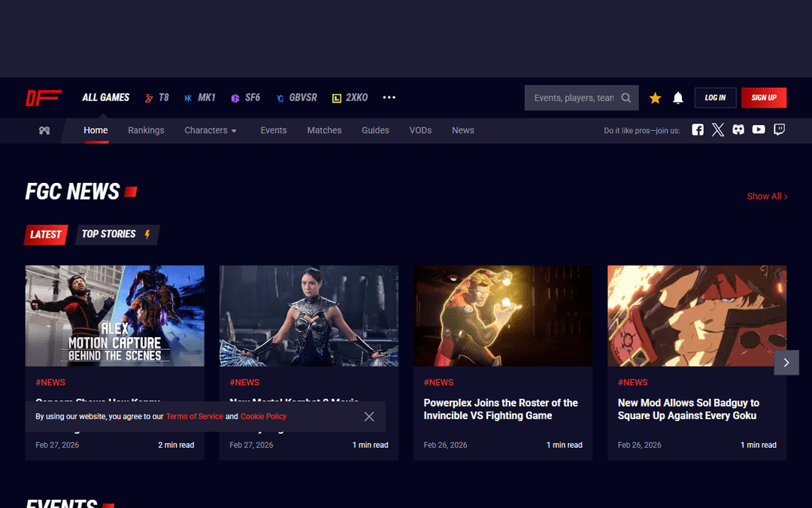The width and height of the screenshot is (812, 508).
Task: Open notifications bell icon
Action: (678, 97)
